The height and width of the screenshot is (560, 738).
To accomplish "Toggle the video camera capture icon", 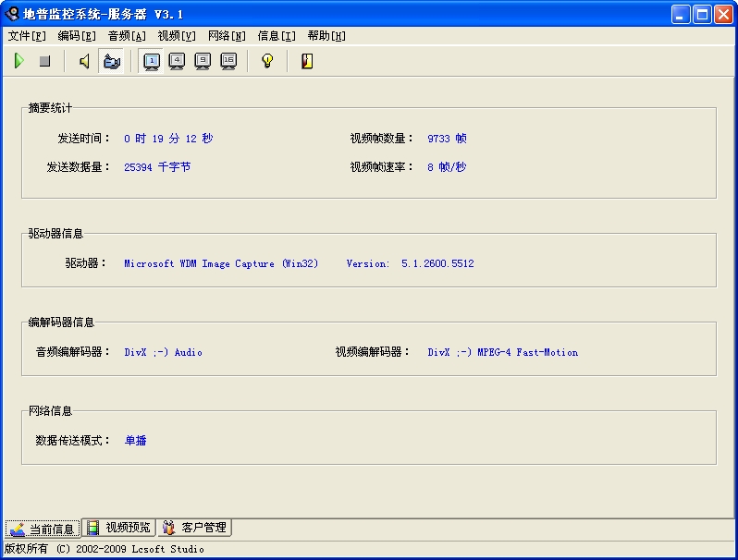I will coord(111,61).
